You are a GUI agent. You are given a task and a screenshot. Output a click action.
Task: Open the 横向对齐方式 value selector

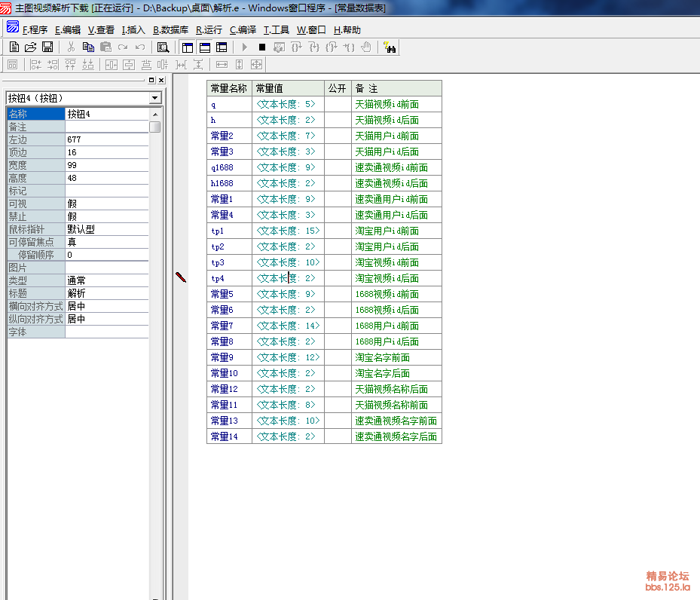point(106,307)
